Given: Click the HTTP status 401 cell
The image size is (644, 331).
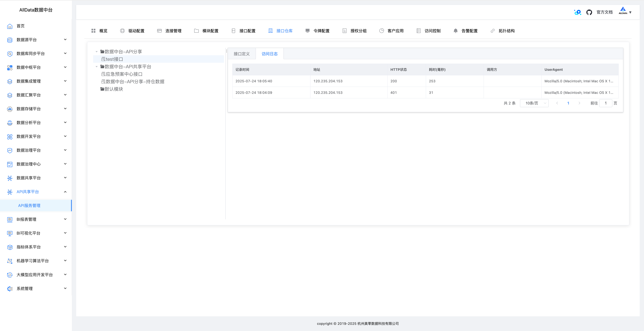Looking at the screenshot, I should [407, 93].
